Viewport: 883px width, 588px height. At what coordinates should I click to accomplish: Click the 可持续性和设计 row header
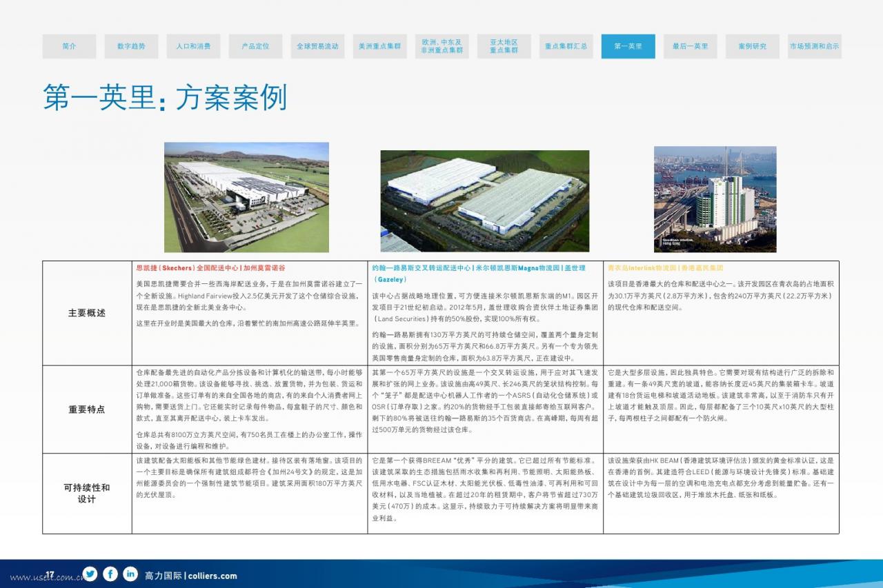pyautogui.click(x=87, y=493)
